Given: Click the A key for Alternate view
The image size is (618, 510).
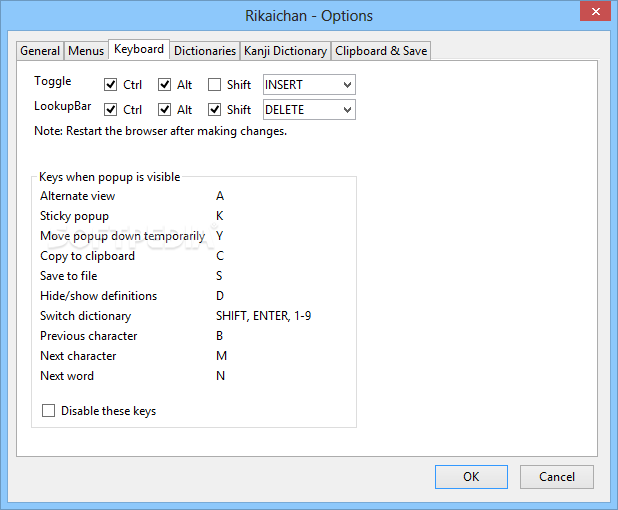Looking at the screenshot, I should [220, 196].
